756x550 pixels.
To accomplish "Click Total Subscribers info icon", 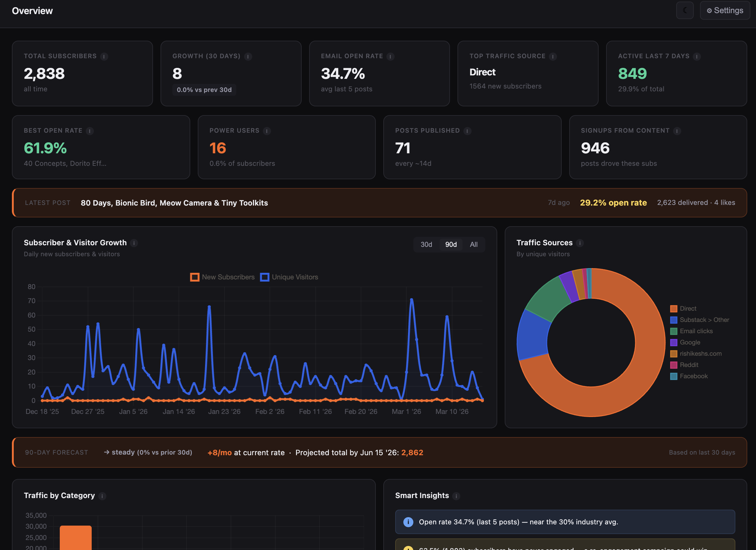I will coord(104,57).
